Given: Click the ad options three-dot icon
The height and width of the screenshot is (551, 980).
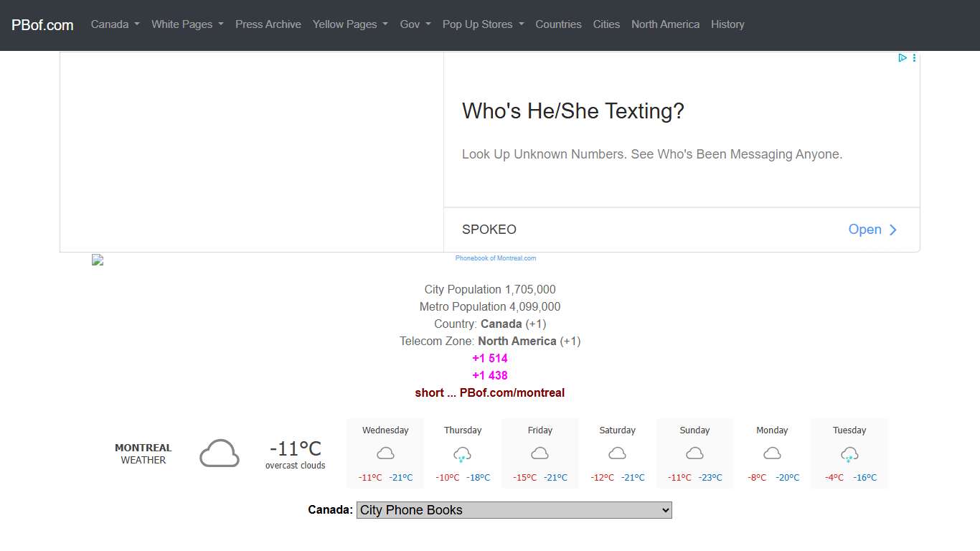Looking at the screenshot, I should (914, 58).
